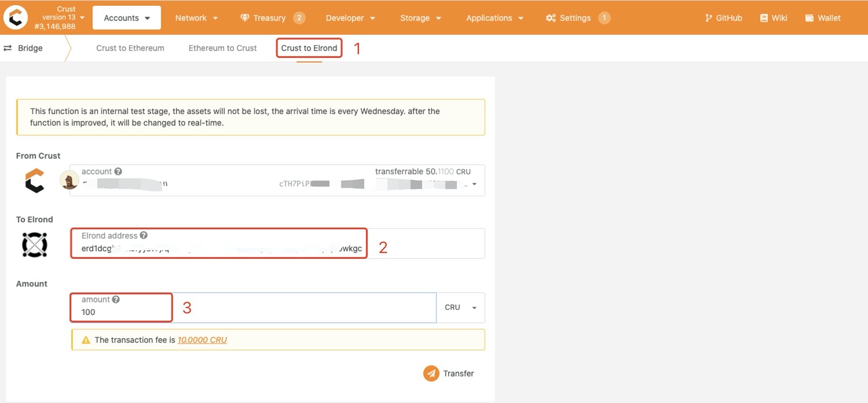Open the Storage menu

pos(421,18)
